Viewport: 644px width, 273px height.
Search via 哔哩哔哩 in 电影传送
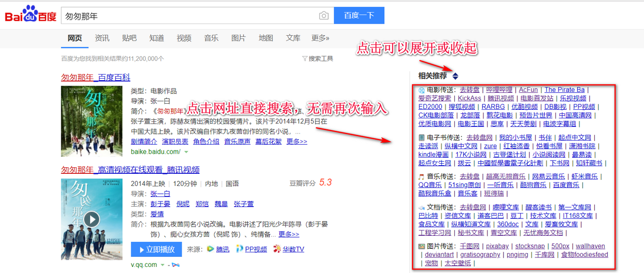click(x=499, y=90)
